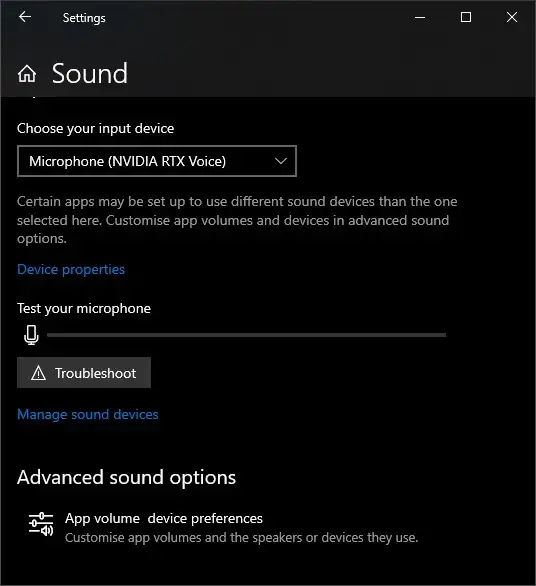Open Manage sound devices link

(x=88, y=414)
